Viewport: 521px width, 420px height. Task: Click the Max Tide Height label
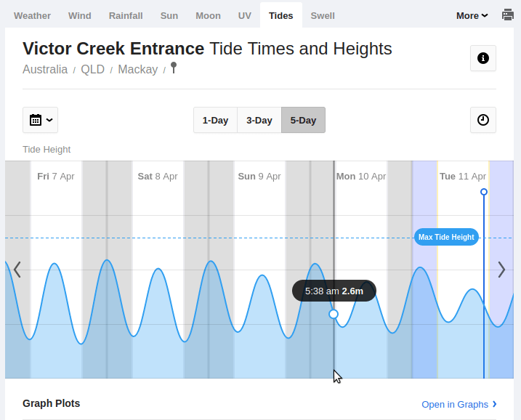[x=446, y=237]
